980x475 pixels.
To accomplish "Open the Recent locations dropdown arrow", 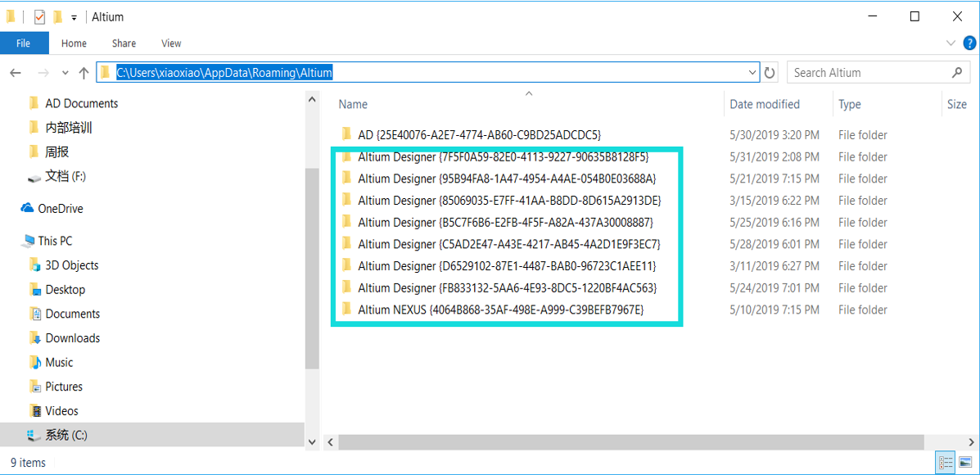I will click(65, 73).
